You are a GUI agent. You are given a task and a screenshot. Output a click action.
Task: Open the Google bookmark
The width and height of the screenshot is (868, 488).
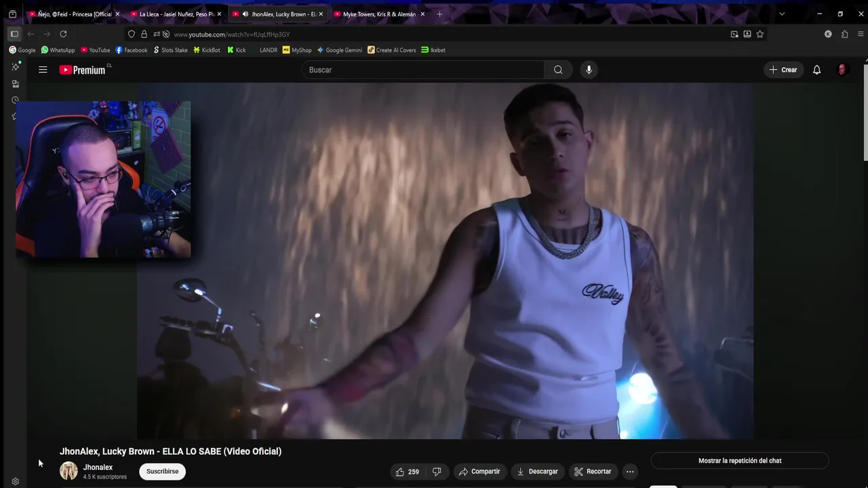coord(22,49)
